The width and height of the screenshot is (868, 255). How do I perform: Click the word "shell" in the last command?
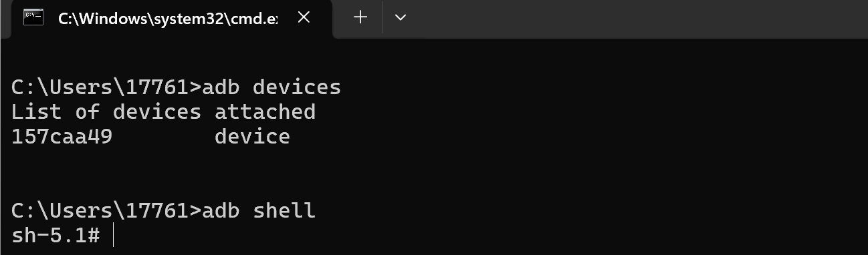tap(284, 212)
